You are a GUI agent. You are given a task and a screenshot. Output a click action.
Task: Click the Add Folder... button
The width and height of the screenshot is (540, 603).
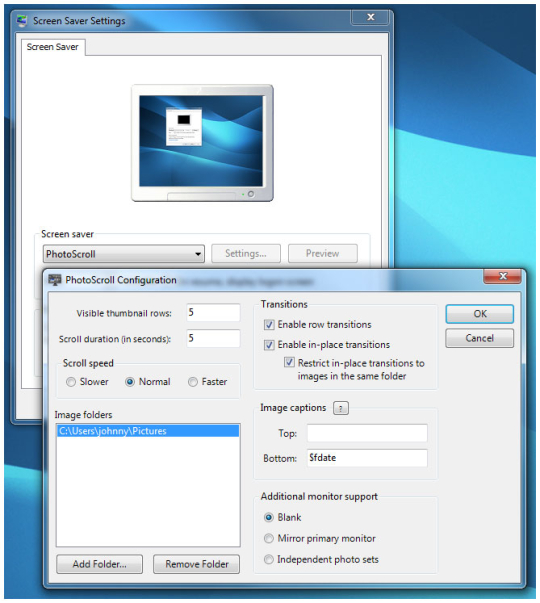pyautogui.click(x=99, y=564)
